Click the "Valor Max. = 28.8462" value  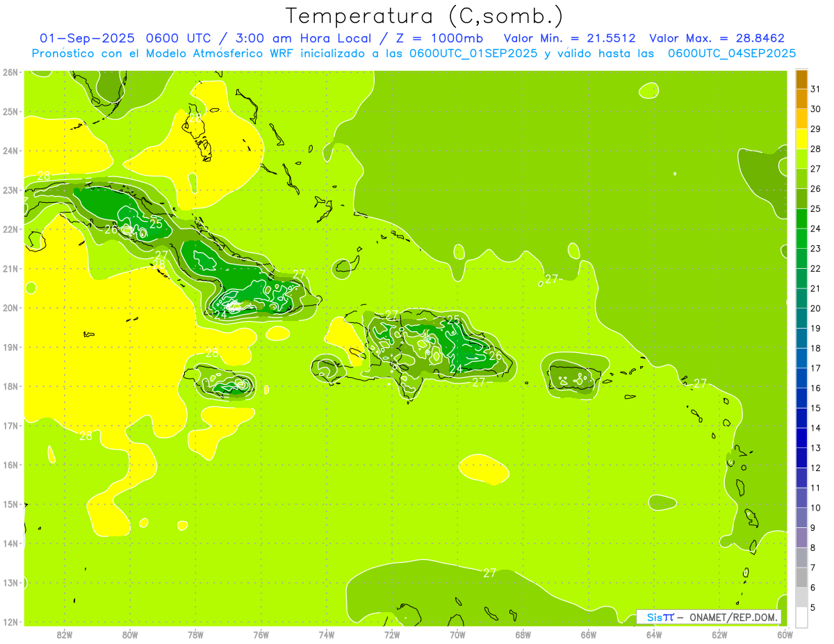click(x=717, y=38)
